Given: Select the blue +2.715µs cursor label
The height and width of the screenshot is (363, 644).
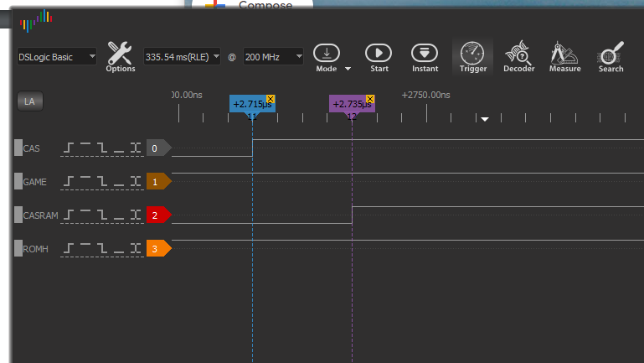Looking at the screenshot, I should 252,104.
